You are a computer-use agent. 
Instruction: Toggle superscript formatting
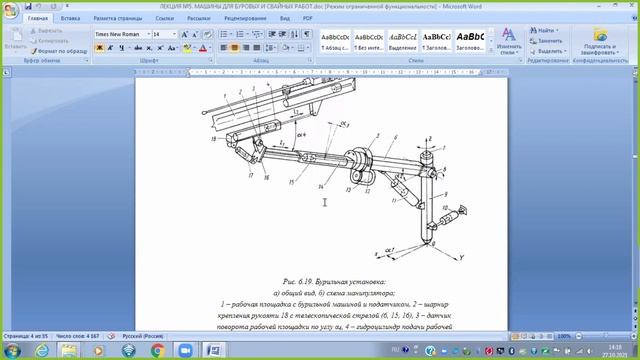[x=160, y=48]
